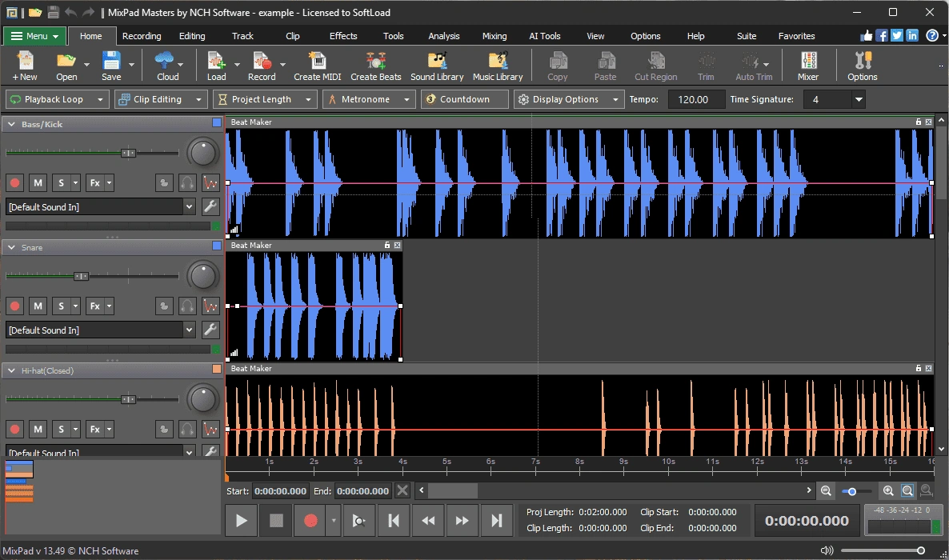
Task: Play the project
Action: 241,521
